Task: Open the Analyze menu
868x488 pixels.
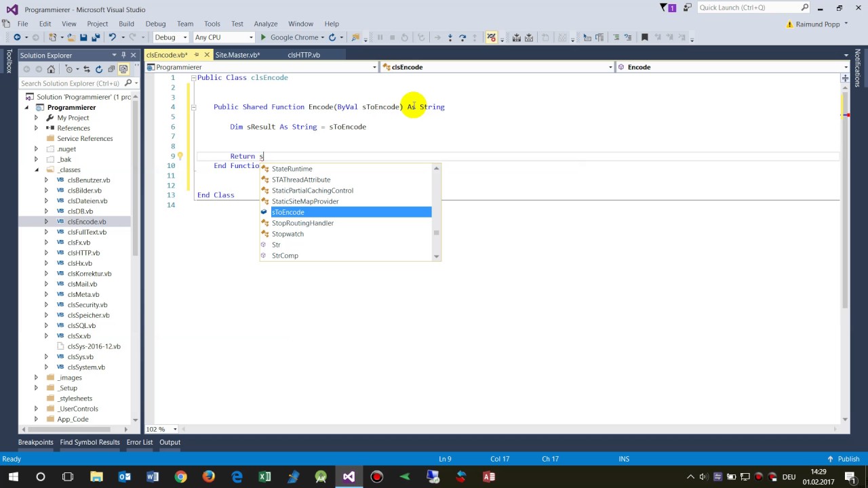Action: (x=265, y=24)
